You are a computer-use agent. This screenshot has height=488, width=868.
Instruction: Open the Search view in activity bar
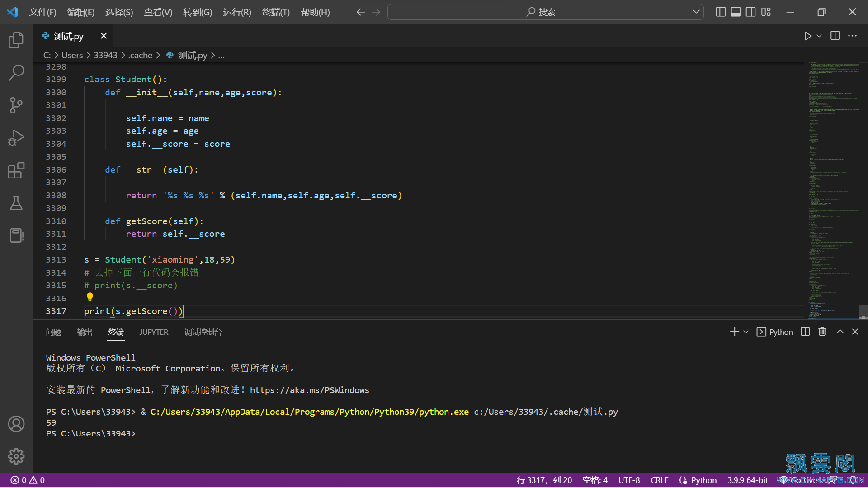(16, 73)
